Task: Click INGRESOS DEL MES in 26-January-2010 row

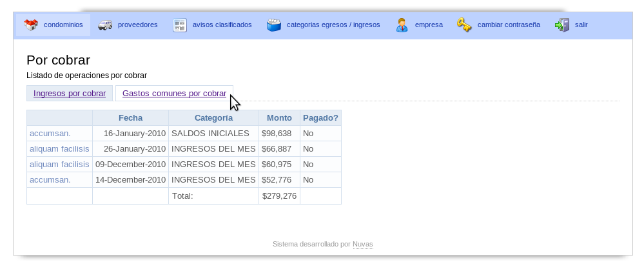Action: click(x=213, y=149)
